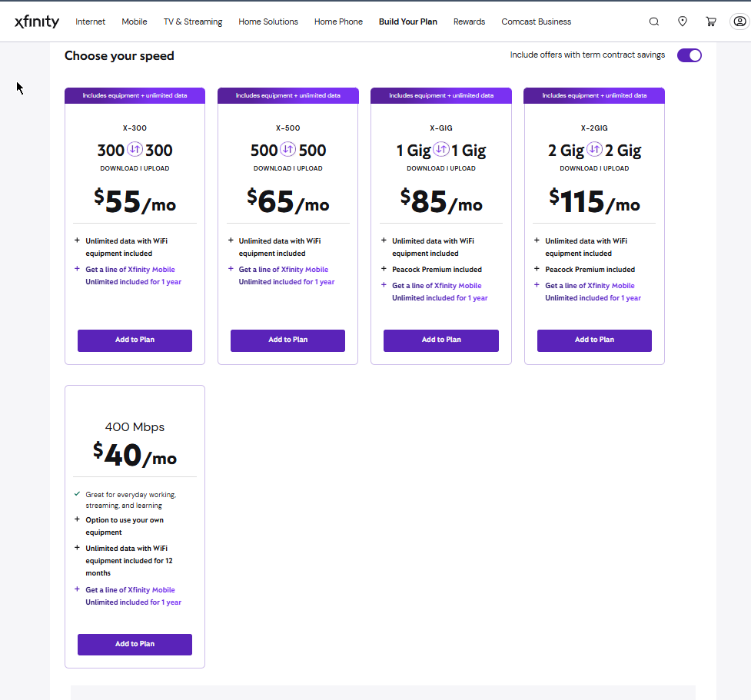Screen dimensions: 751x700
Task: Click the $85/mo price text
Action: (441, 201)
